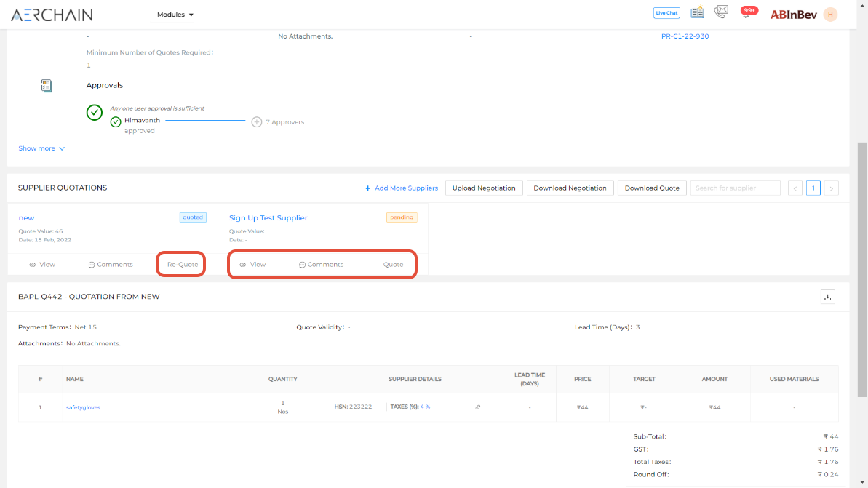Click the USED MATERIALS column header

(x=794, y=379)
